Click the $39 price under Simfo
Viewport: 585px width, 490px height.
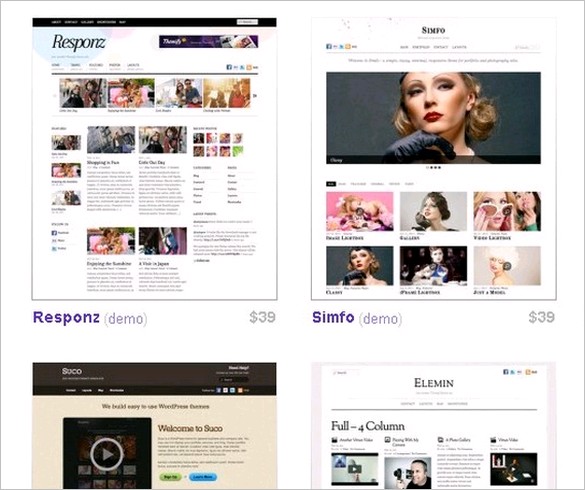coord(542,317)
